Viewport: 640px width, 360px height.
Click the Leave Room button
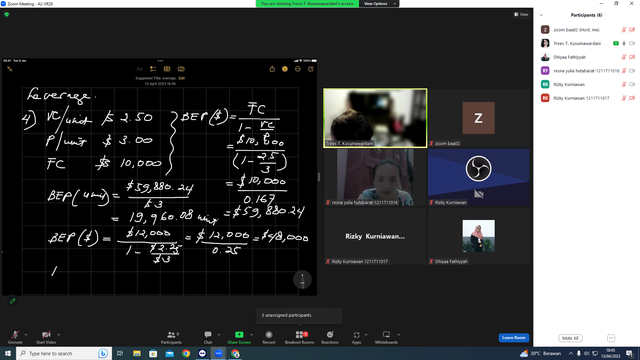(513, 338)
